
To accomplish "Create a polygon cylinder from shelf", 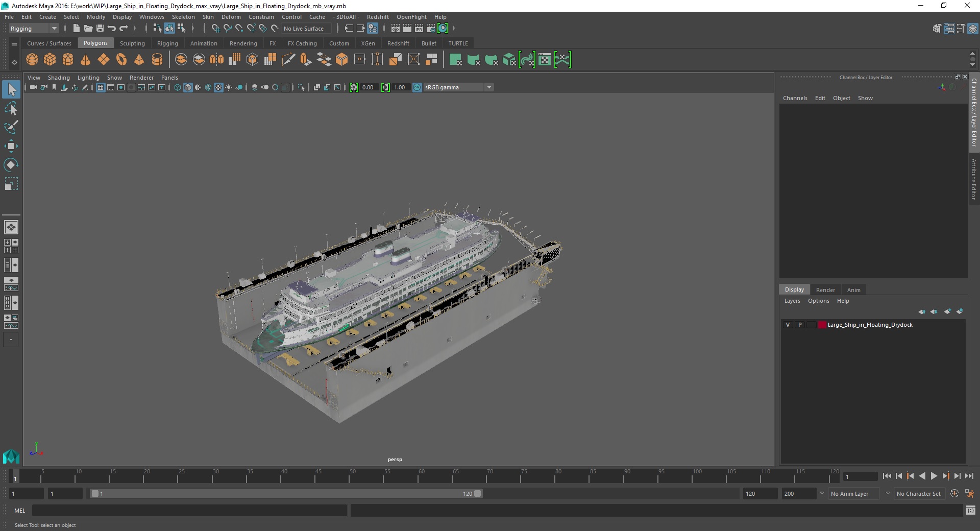I will 68,60.
